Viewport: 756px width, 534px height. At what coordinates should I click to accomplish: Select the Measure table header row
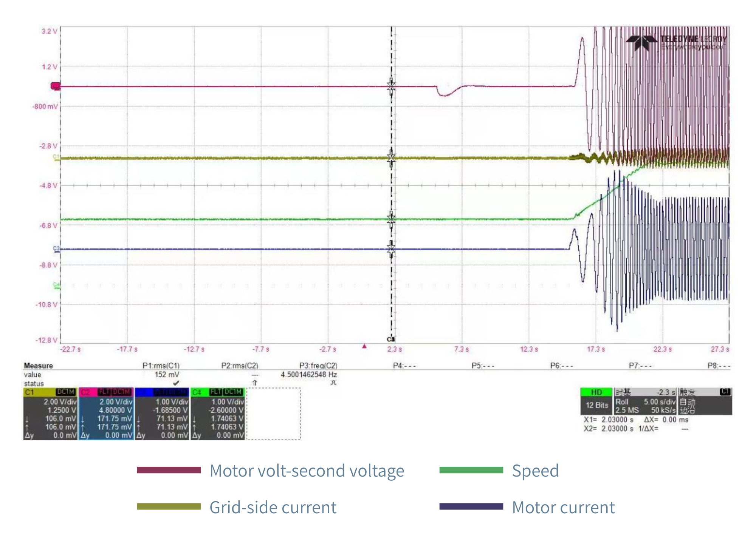coord(38,366)
